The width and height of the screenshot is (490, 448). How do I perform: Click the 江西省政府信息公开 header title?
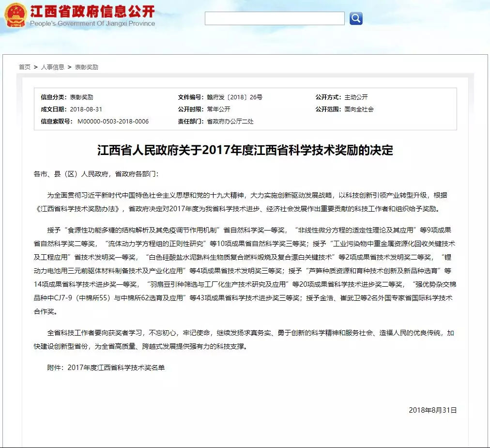(92, 11)
